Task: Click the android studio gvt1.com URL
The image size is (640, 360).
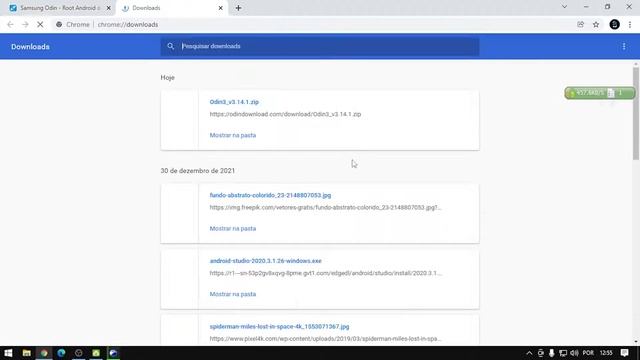Action: (325, 273)
